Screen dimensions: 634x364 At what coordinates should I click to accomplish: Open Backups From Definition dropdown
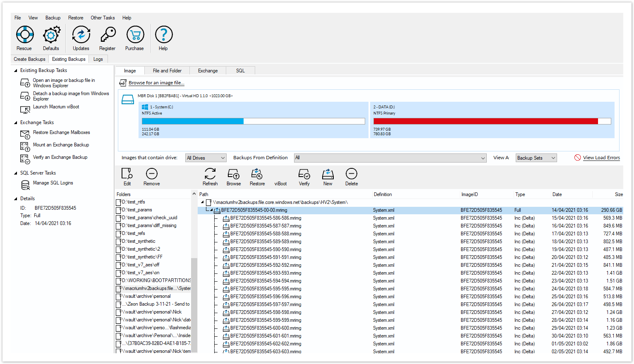(x=390, y=158)
